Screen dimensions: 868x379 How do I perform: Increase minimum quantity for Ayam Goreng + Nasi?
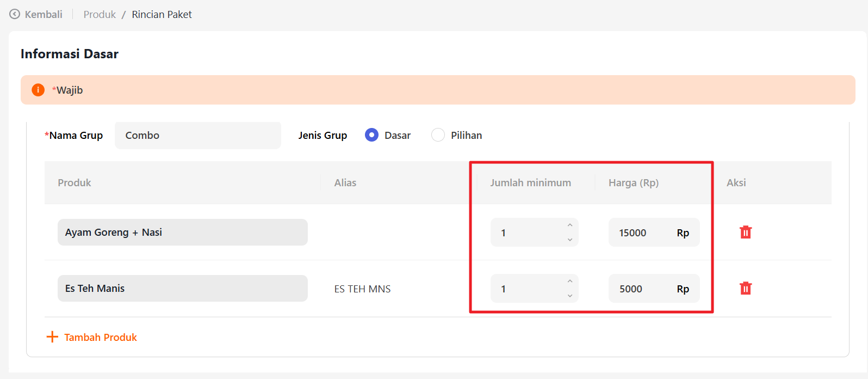[570, 225]
